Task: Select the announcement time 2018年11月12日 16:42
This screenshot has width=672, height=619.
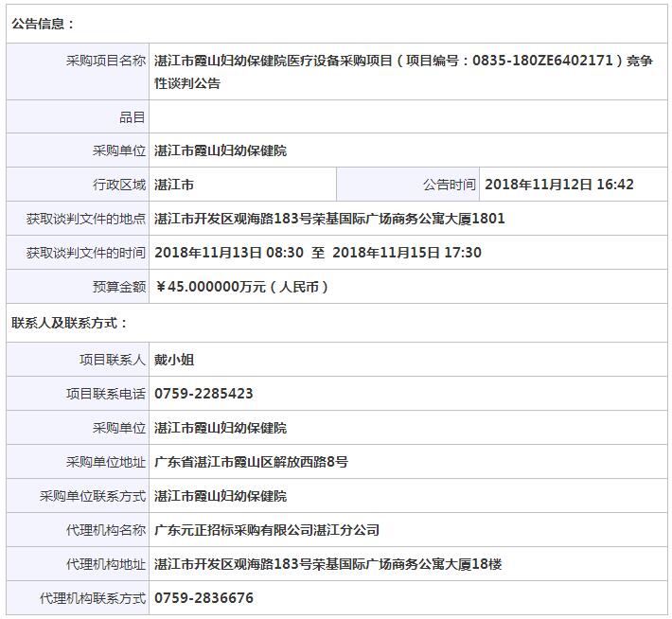Action: pos(558,185)
